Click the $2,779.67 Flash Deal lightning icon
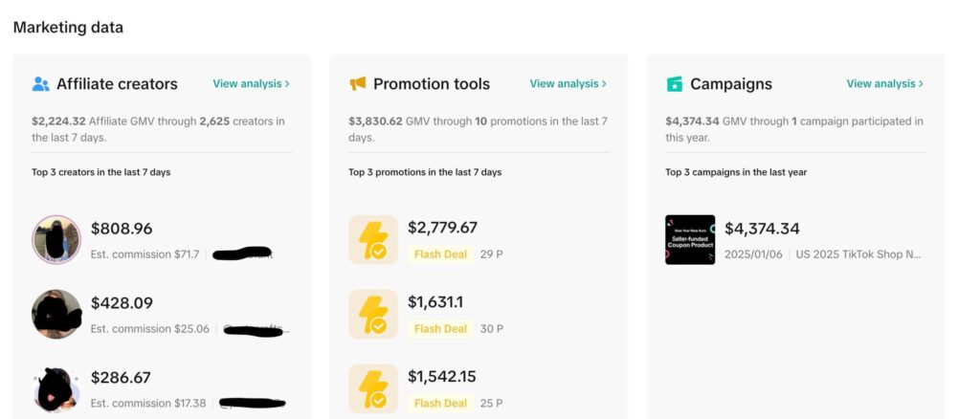The height and width of the screenshot is (419, 980). tap(373, 240)
